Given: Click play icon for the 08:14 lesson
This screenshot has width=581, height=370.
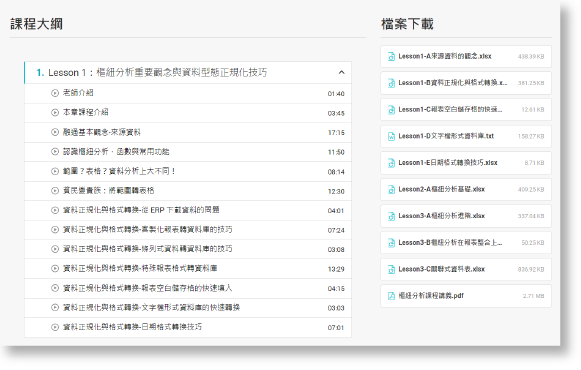Looking at the screenshot, I should tap(55, 171).
